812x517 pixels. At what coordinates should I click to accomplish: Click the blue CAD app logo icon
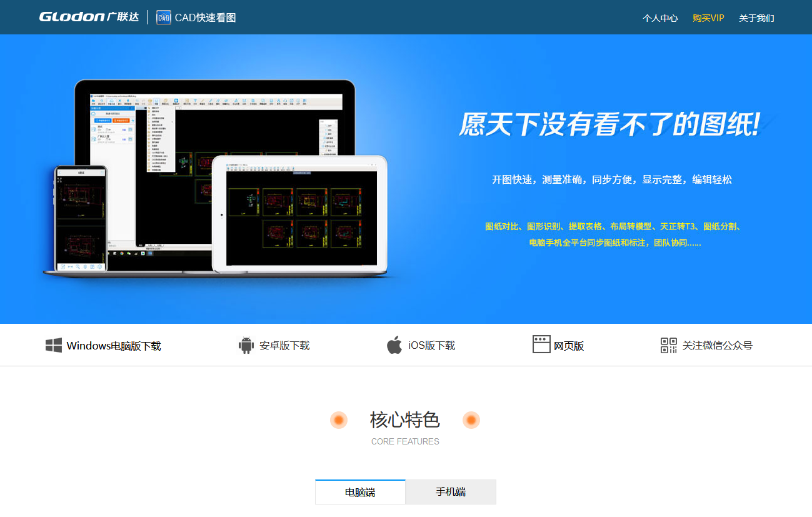click(x=164, y=17)
